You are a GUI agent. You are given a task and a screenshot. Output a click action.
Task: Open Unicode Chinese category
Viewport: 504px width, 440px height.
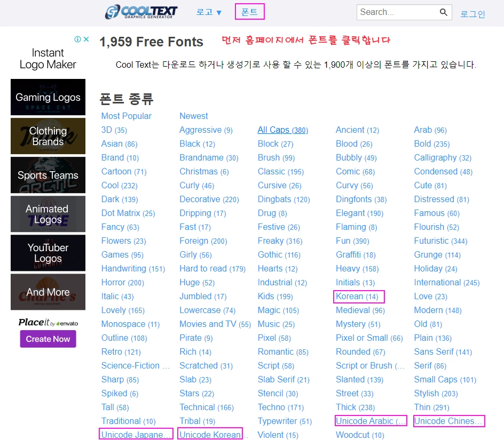448,421
